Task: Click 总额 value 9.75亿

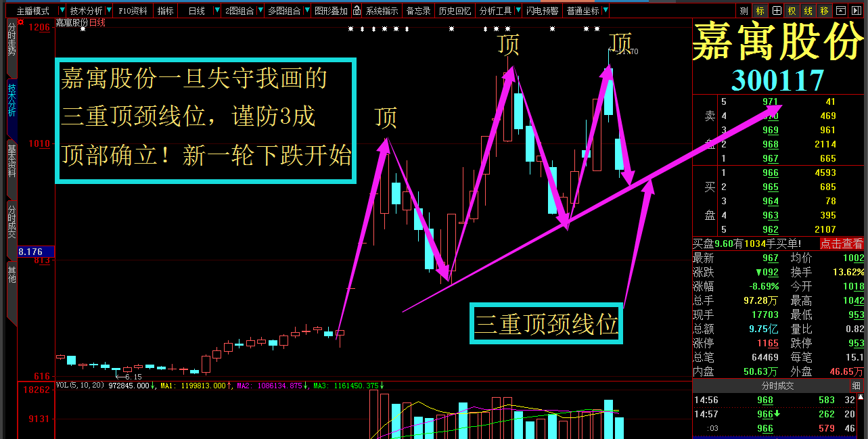Action: [x=764, y=329]
